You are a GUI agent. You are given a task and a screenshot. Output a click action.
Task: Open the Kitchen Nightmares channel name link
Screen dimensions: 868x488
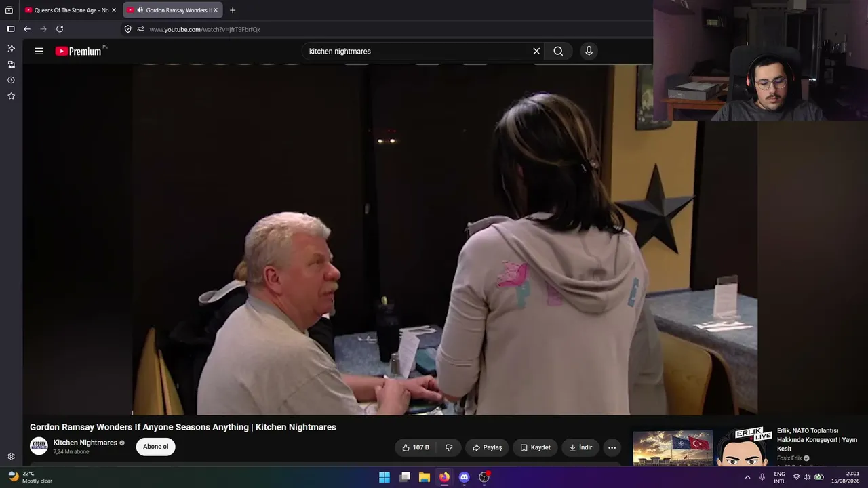click(85, 443)
